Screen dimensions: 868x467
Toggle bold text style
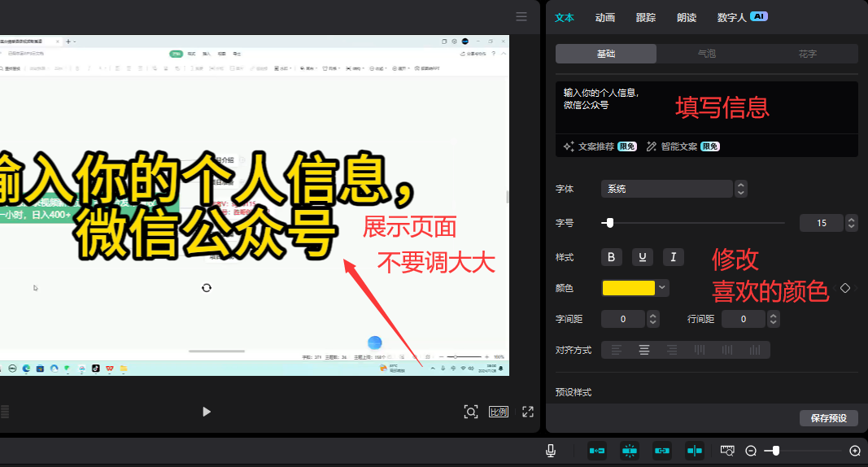(x=612, y=257)
